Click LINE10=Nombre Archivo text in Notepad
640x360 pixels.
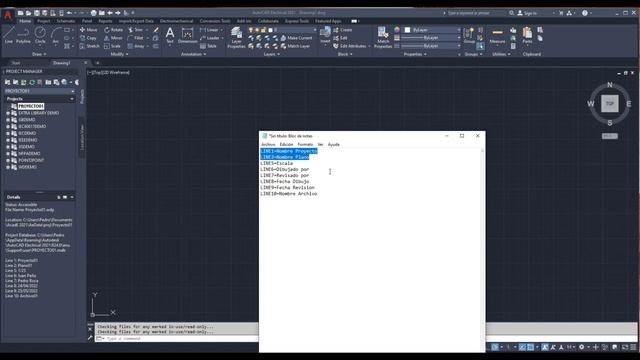(x=289, y=194)
